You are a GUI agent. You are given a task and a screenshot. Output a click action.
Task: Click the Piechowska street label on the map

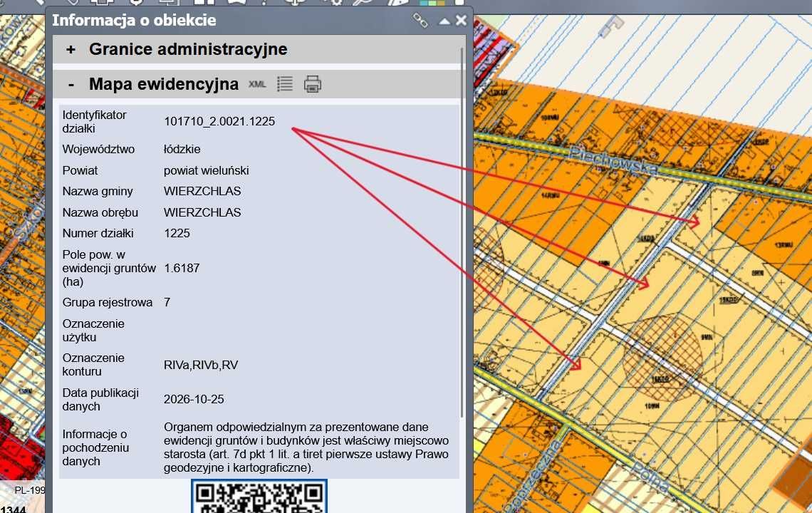click(613, 160)
